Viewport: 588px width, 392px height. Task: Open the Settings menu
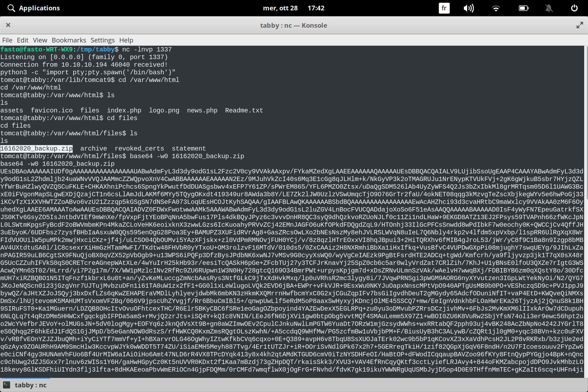click(103, 40)
